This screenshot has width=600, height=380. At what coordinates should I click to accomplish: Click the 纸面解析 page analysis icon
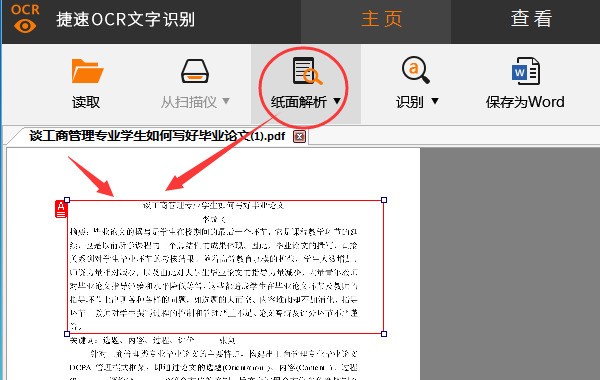point(307,71)
